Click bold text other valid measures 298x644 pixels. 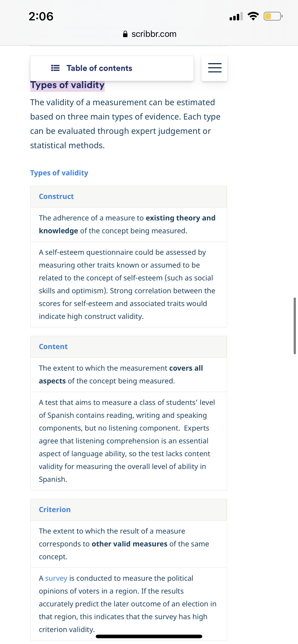coord(130,544)
